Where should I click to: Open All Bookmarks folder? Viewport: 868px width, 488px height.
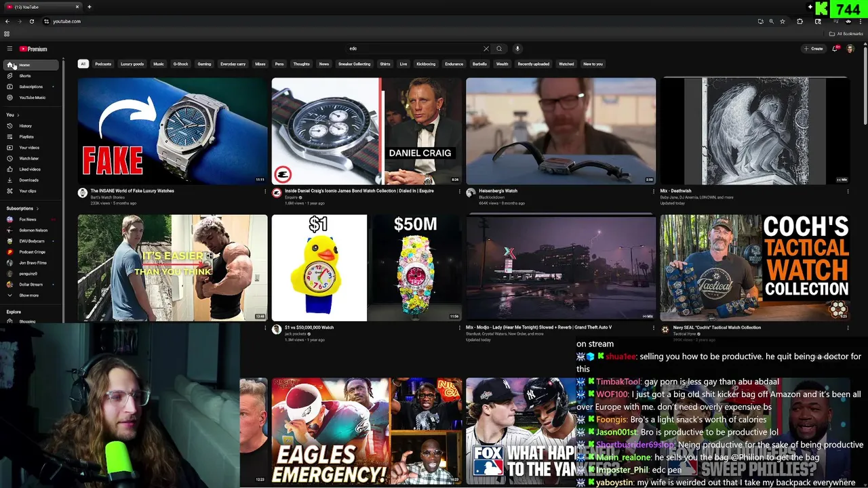click(846, 34)
